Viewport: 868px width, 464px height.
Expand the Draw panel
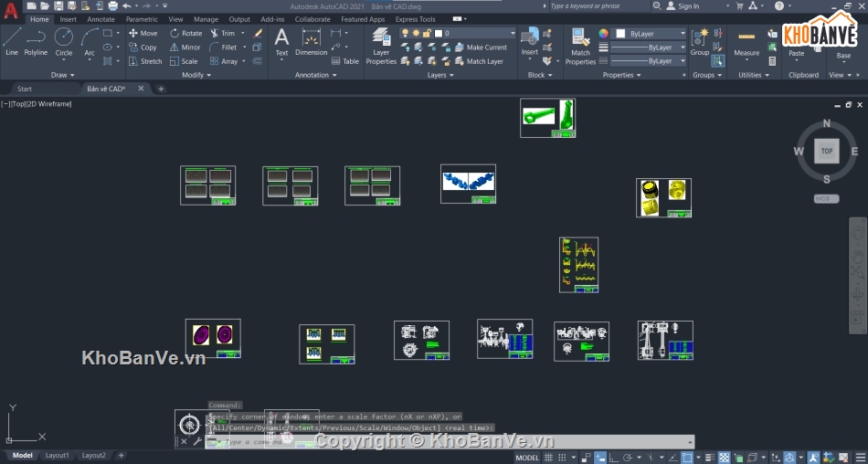[x=62, y=75]
